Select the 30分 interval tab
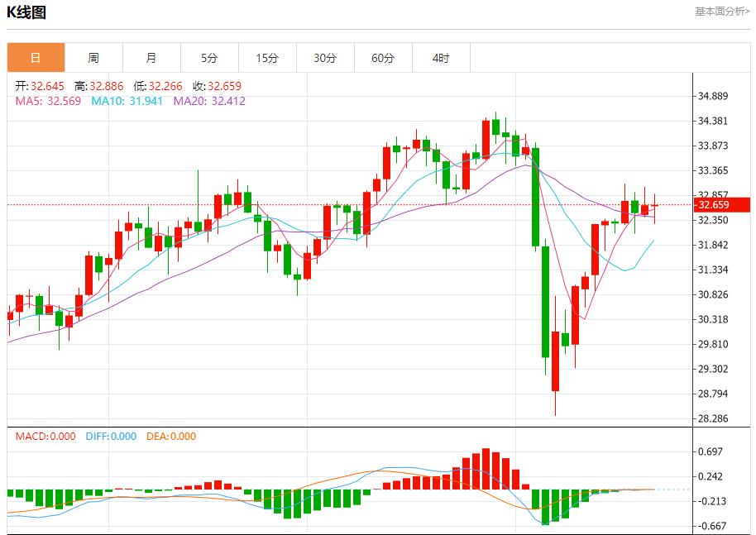756x535 pixels. (x=325, y=58)
